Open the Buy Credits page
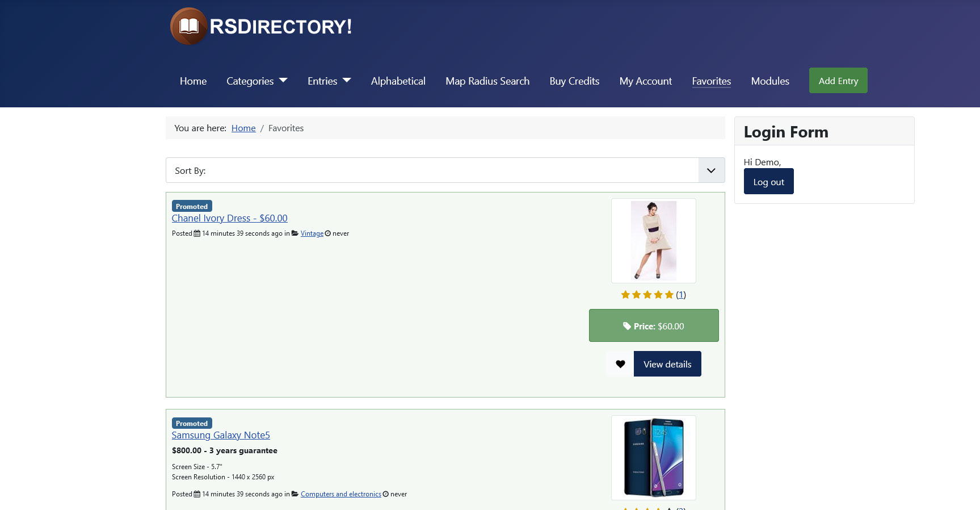 point(574,81)
